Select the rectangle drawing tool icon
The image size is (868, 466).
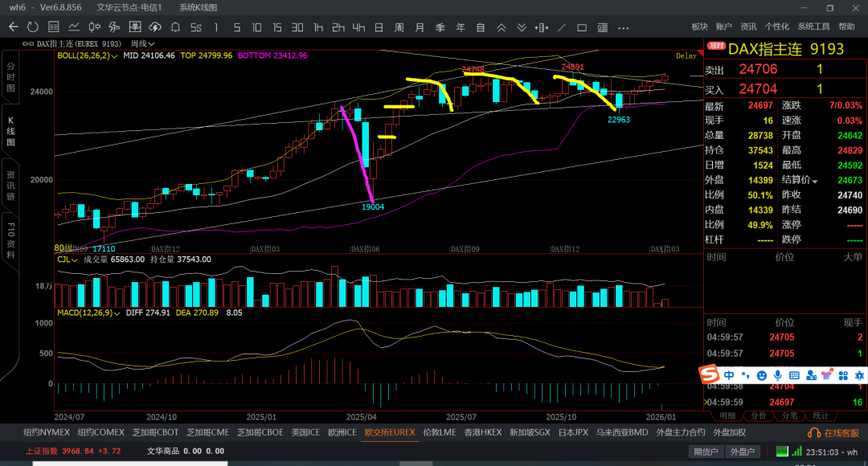pos(582,27)
